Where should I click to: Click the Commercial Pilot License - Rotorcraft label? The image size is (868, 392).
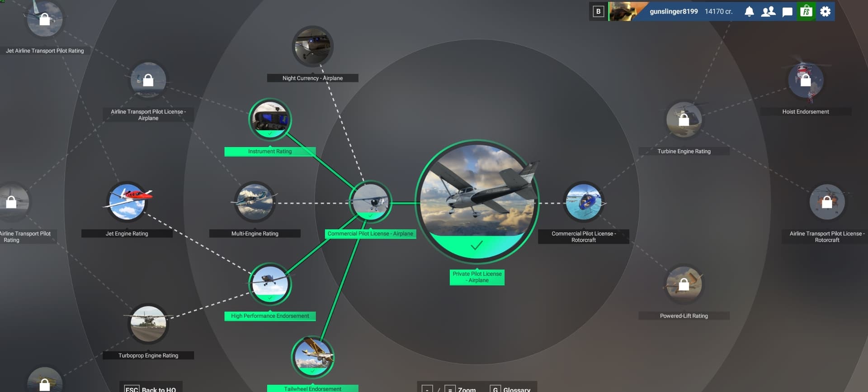click(x=584, y=237)
